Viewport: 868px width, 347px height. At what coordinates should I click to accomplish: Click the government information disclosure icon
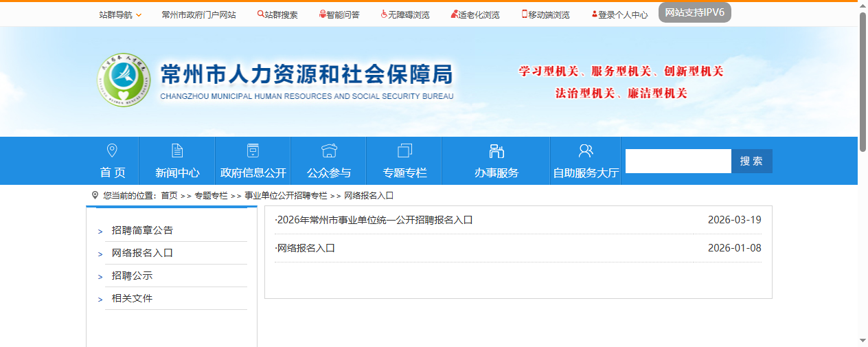pyautogui.click(x=253, y=150)
